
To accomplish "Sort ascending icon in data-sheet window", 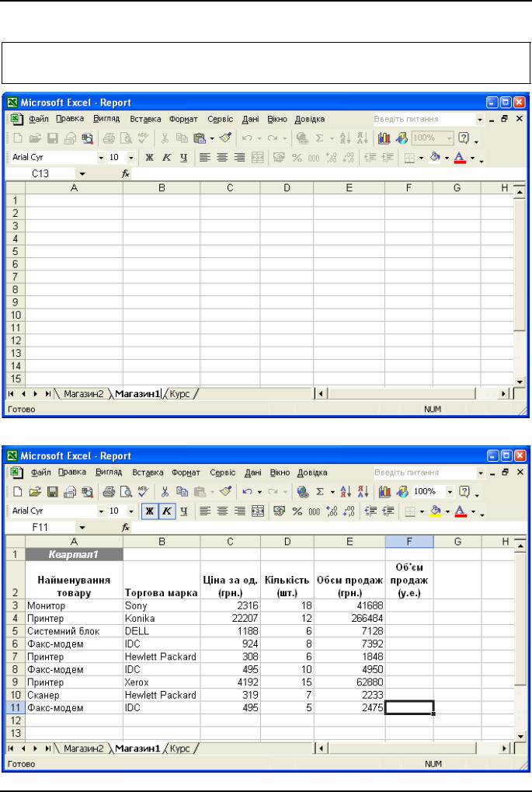I will pyautogui.click(x=346, y=491).
